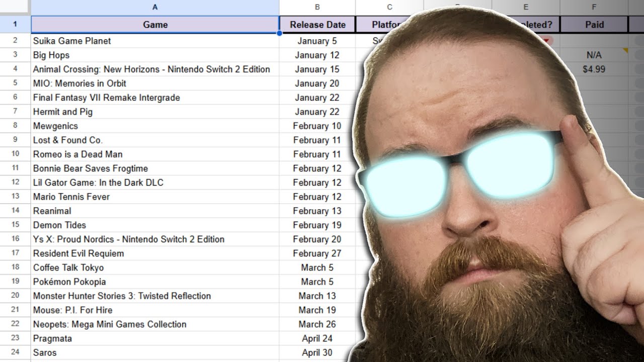Select the "March 13" release date cell
This screenshot has width=644, height=362.
317,296
